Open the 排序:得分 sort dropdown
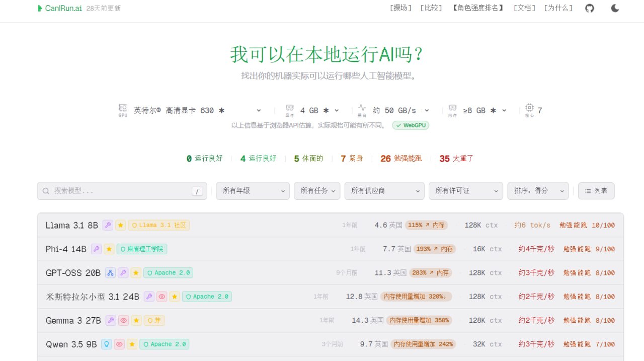The image size is (644, 361). (x=538, y=191)
